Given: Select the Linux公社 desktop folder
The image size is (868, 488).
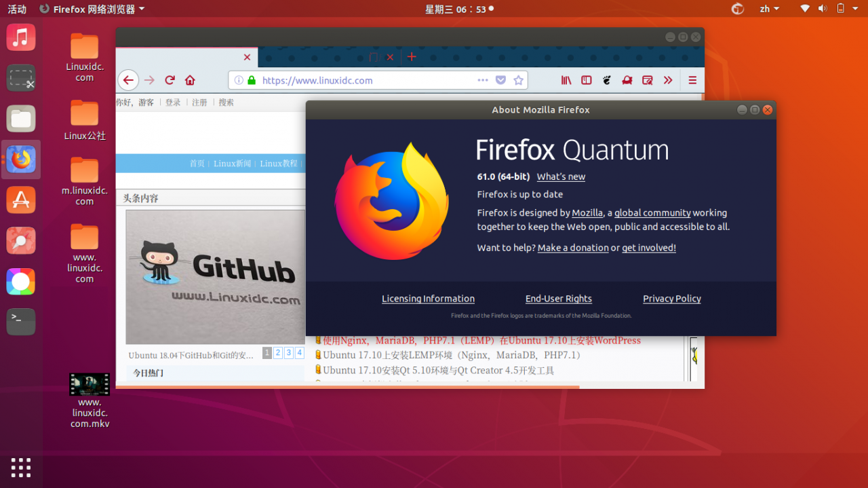Looking at the screenshot, I should click(x=85, y=120).
